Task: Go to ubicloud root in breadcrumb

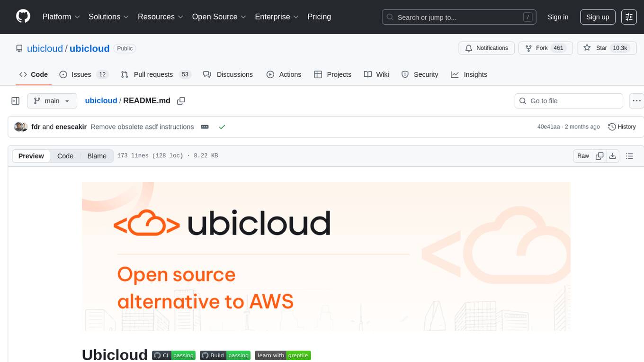Action: coord(101,100)
